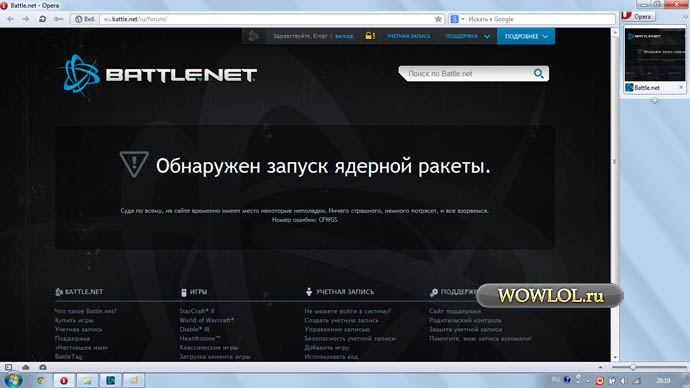The image size is (690, 388).
Task: Click the cloud (Opera Link) status bar icon
Action: click(26, 367)
